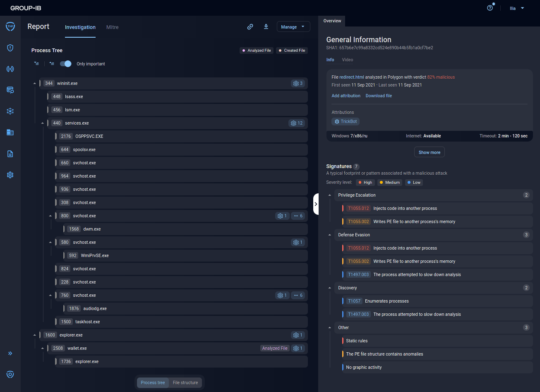Click the gear badge on the services.exe row

click(x=297, y=123)
